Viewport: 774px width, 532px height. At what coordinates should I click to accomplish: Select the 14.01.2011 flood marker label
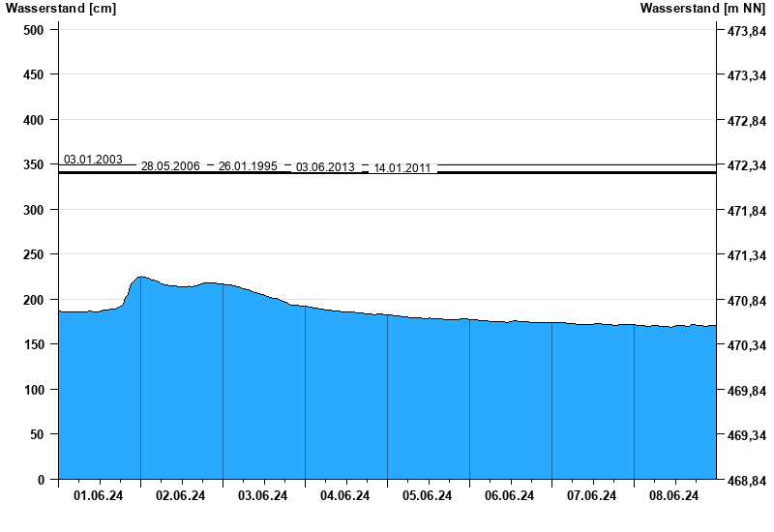[x=402, y=168]
